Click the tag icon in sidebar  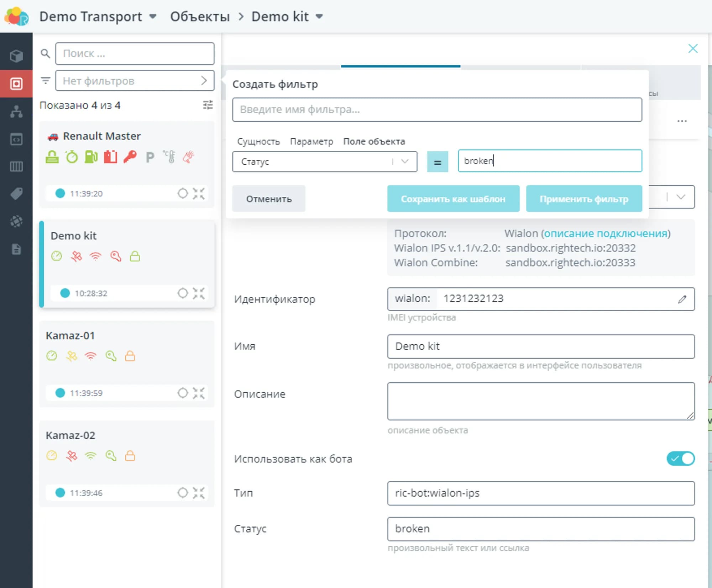(16, 194)
